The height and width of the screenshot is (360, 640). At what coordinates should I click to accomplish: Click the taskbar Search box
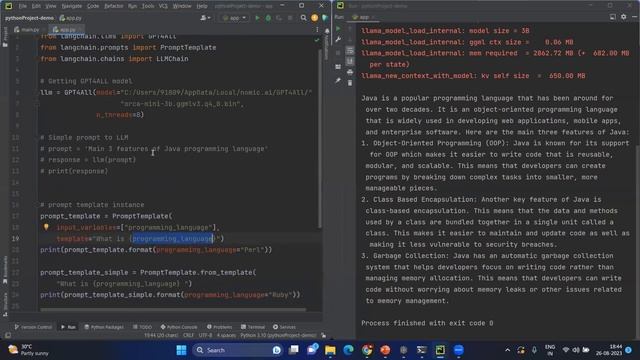[238, 350]
